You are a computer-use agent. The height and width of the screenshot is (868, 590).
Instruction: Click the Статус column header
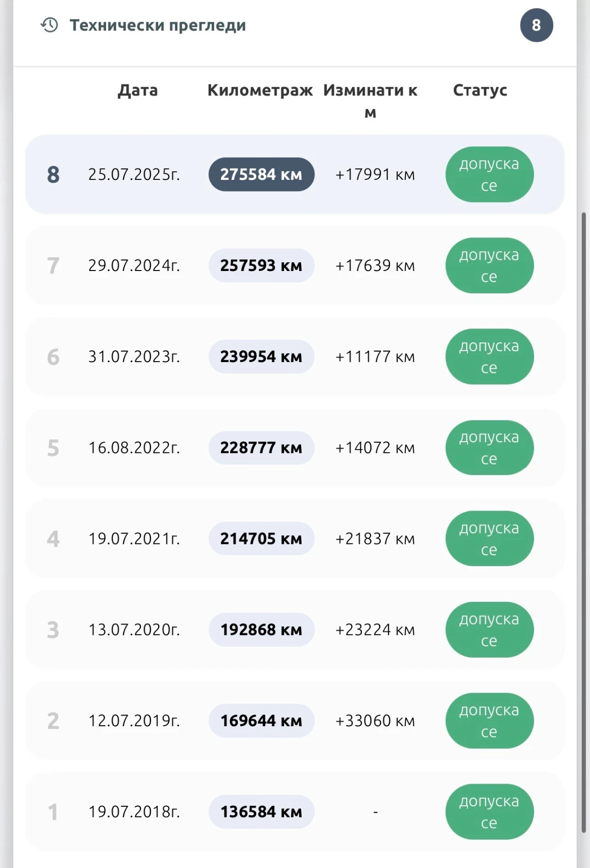tap(480, 90)
